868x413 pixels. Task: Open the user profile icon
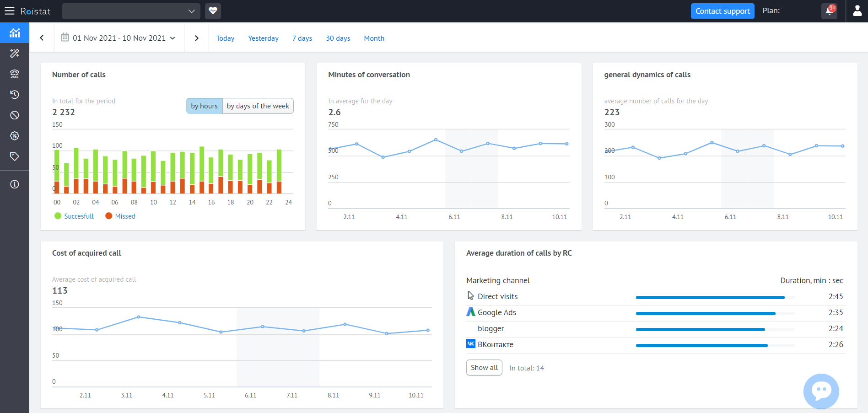857,11
